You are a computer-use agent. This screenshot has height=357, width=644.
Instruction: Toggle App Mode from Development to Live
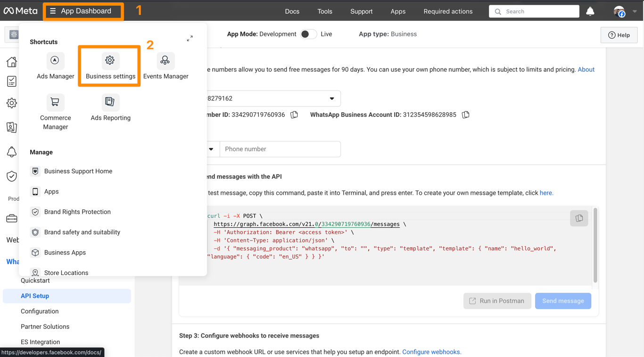click(x=308, y=34)
